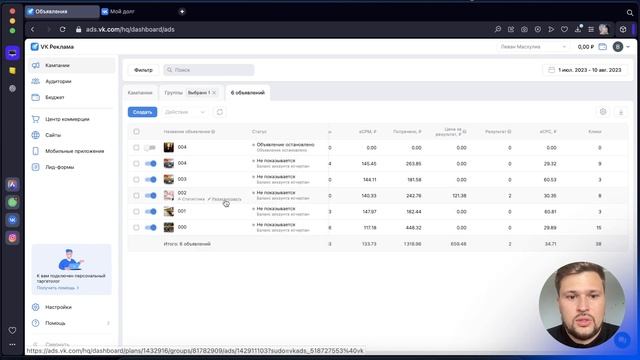This screenshot has height=360, width=640.
Task: Disable ad 001 toggle
Action: (150, 211)
